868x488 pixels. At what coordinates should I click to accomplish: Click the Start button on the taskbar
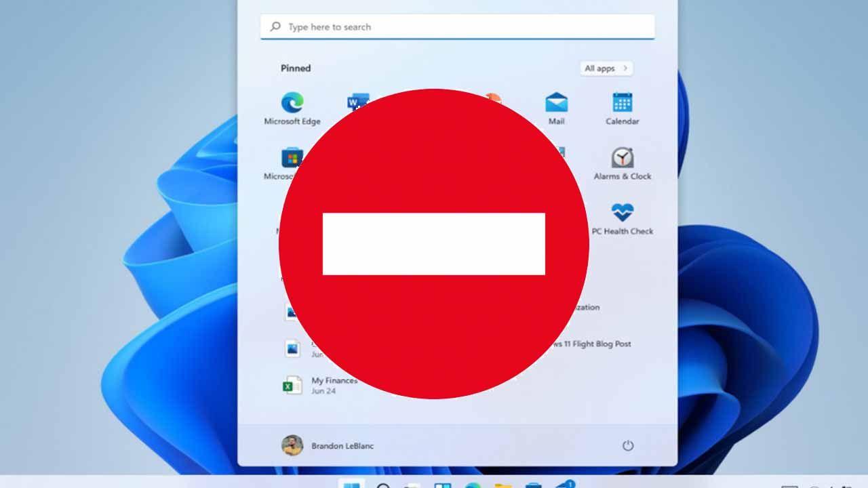click(351, 485)
